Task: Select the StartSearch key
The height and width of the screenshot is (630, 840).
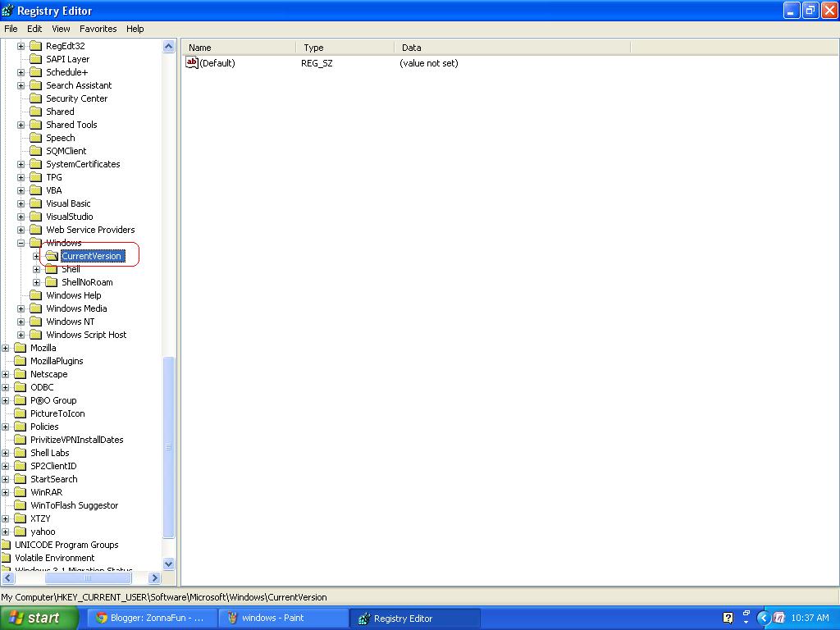Action: 53,479
